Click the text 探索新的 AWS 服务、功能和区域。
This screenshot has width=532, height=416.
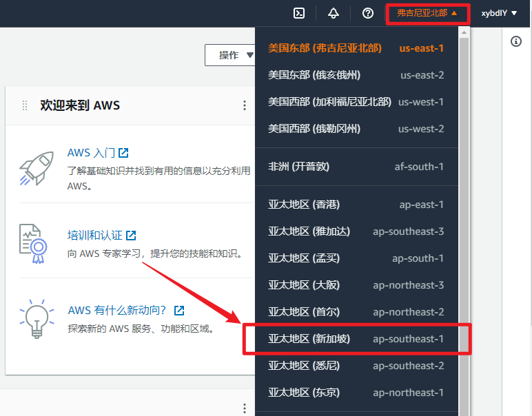tap(141, 329)
